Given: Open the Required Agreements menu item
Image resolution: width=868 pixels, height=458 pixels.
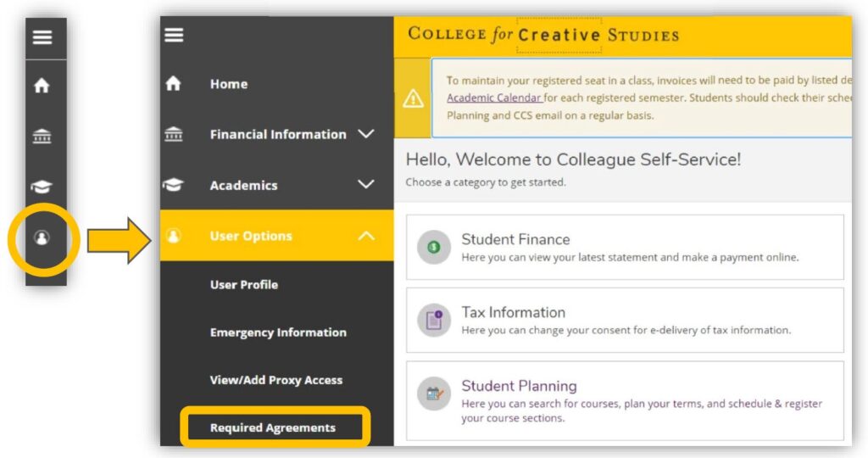Looking at the screenshot, I should click(273, 427).
